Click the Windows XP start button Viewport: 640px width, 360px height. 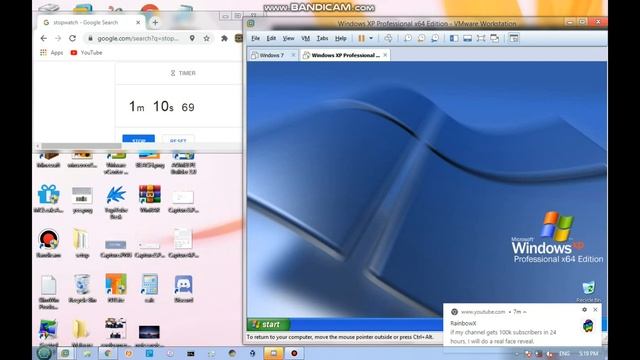[x=269, y=324]
